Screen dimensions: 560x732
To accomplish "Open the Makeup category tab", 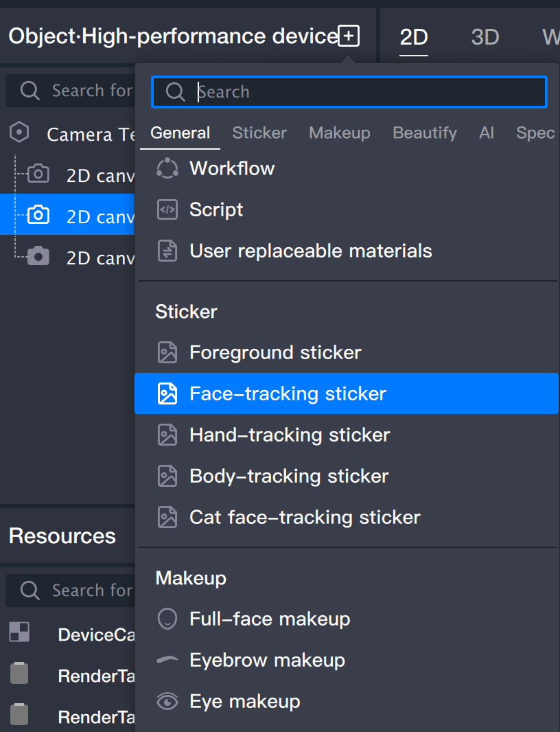I will coord(339,133).
